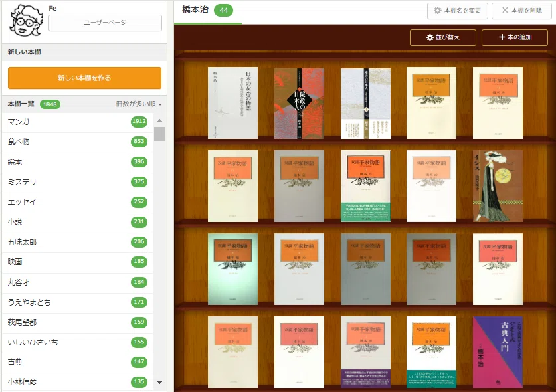Select the エッセイ shelf
The width and height of the screenshot is (556, 392).
[77, 202]
